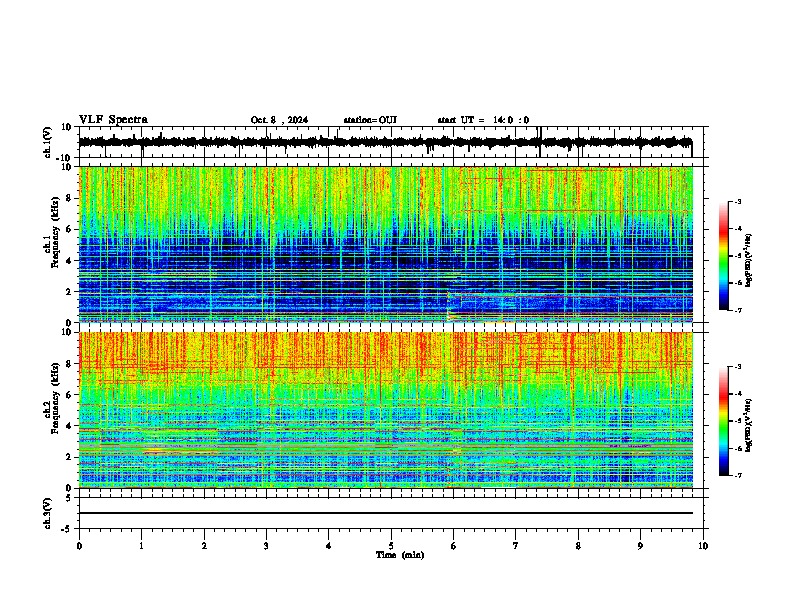Image resolution: width=792 pixels, height=612 pixels.
Task: Click the time axis tick label 6
Action: (x=454, y=546)
